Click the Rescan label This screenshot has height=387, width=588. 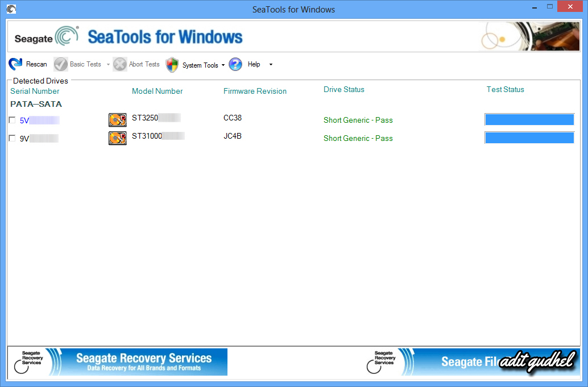tap(36, 64)
